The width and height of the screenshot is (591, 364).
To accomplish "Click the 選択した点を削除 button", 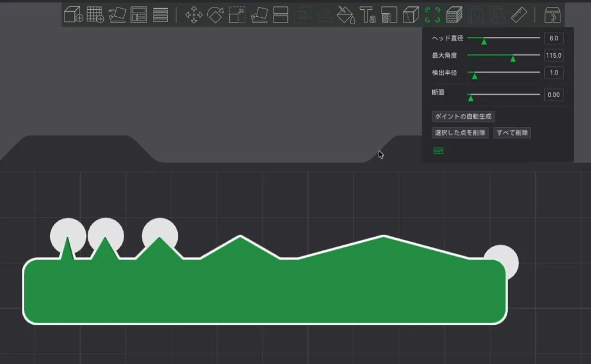I will [x=460, y=133].
